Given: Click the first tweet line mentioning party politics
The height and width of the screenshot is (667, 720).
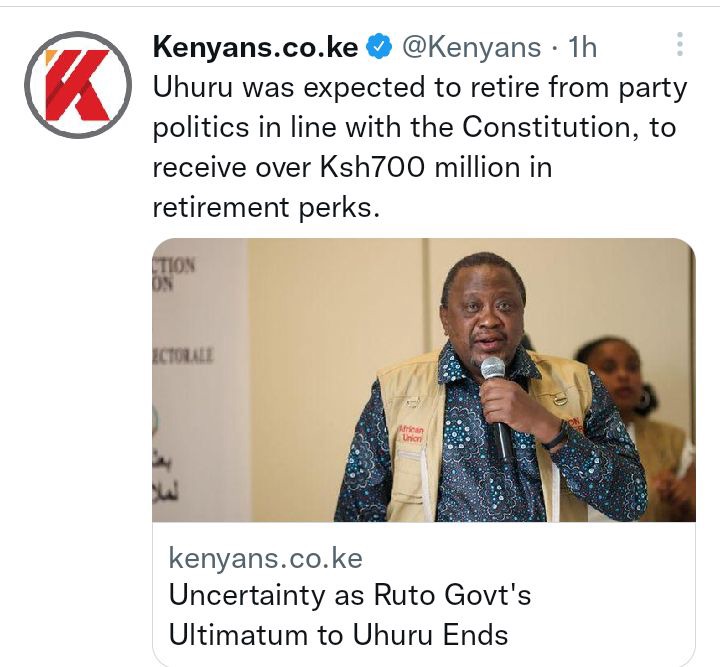Looking at the screenshot, I should tap(420, 88).
